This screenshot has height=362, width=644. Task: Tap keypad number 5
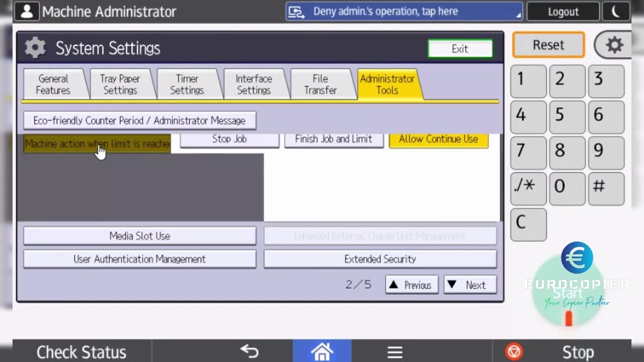click(x=567, y=116)
